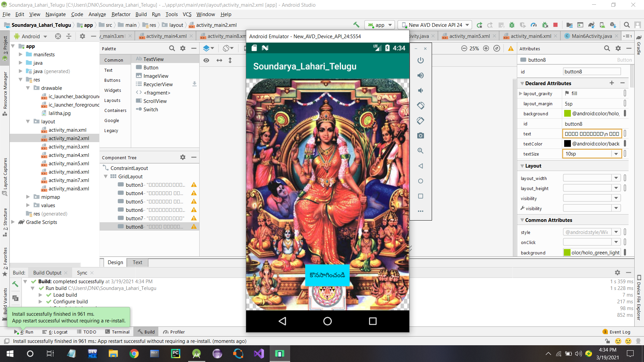Collapse the GridLayout node in Component Tree
644x362 pixels.
106,176
